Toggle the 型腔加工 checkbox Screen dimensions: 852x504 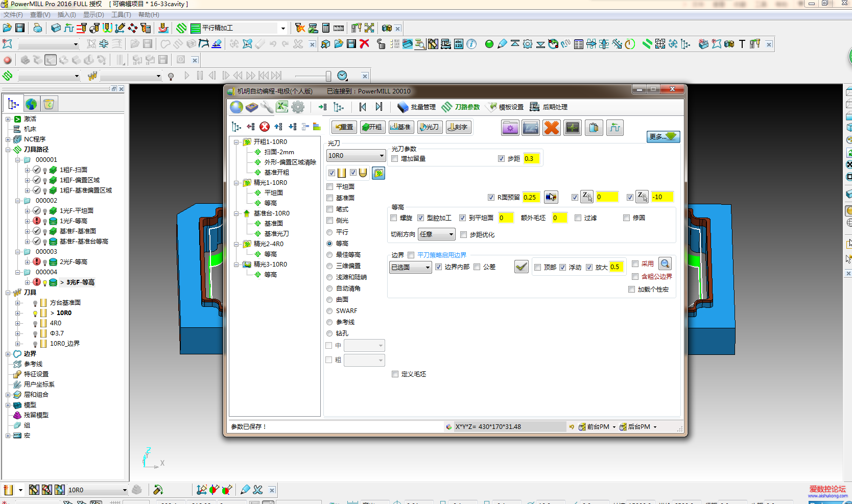(x=420, y=218)
